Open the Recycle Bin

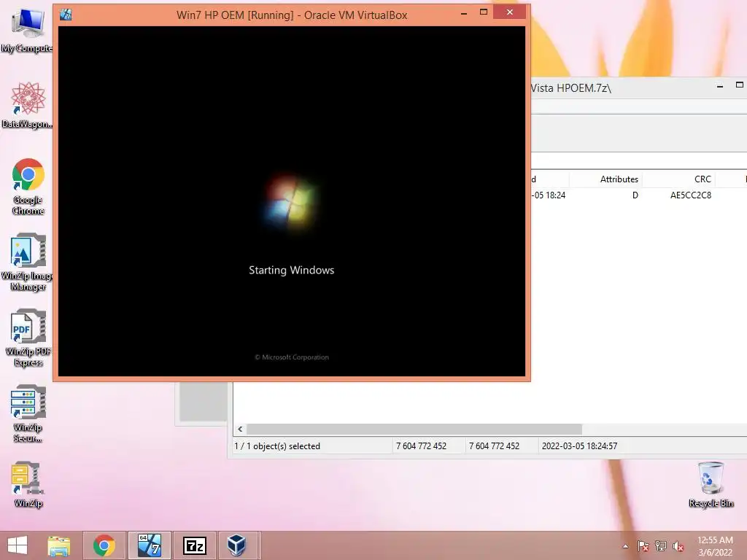click(711, 484)
